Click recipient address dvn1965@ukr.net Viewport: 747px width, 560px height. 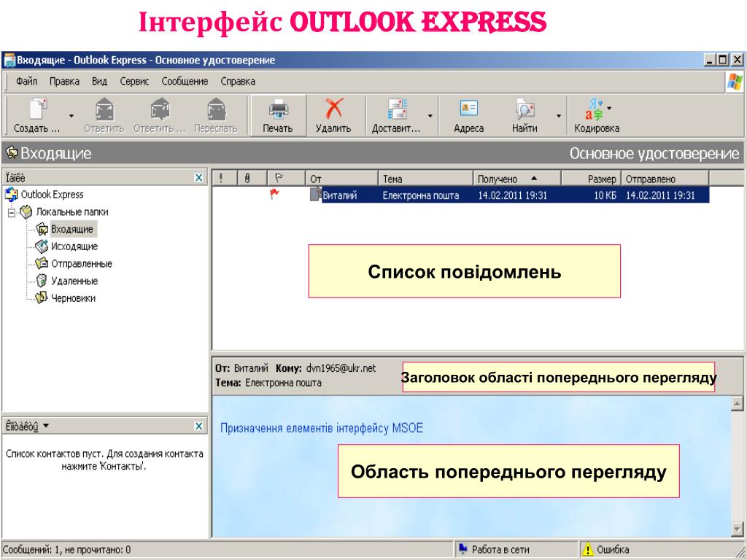pos(341,368)
